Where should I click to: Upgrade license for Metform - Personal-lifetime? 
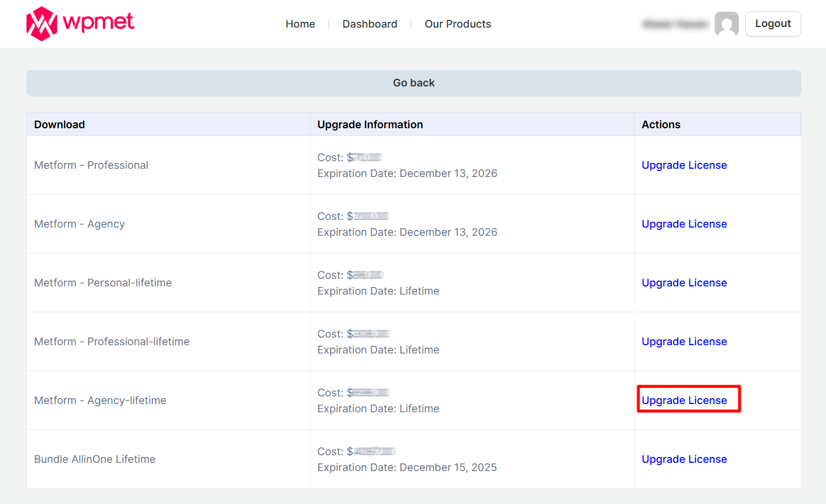(x=684, y=283)
